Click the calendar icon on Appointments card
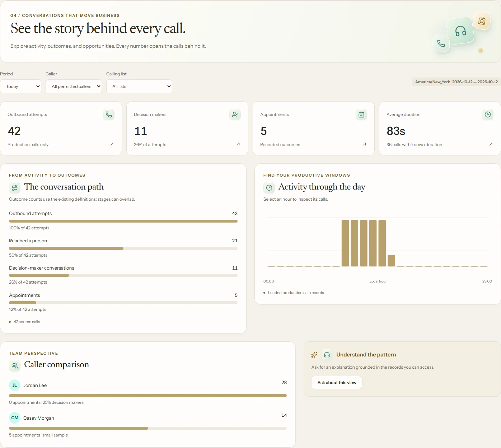Viewport: 501px width, 448px height. pos(361,115)
